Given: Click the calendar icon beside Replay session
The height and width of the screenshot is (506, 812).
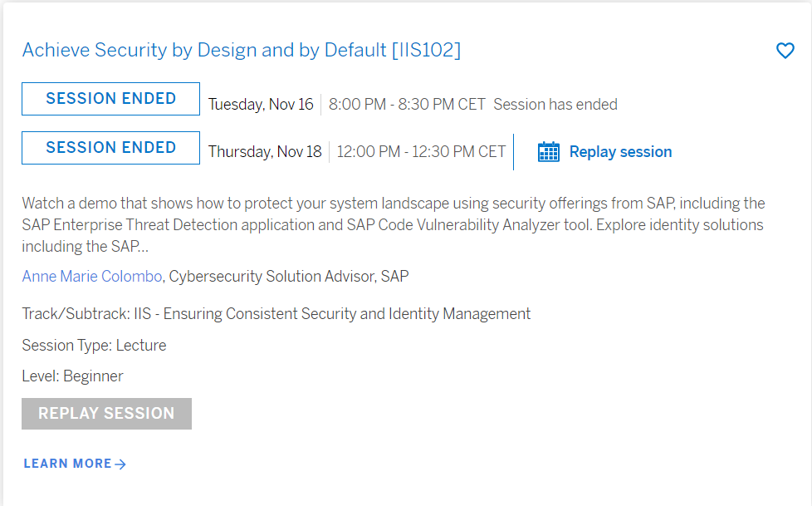Looking at the screenshot, I should pyautogui.click(x=549, y=152).
